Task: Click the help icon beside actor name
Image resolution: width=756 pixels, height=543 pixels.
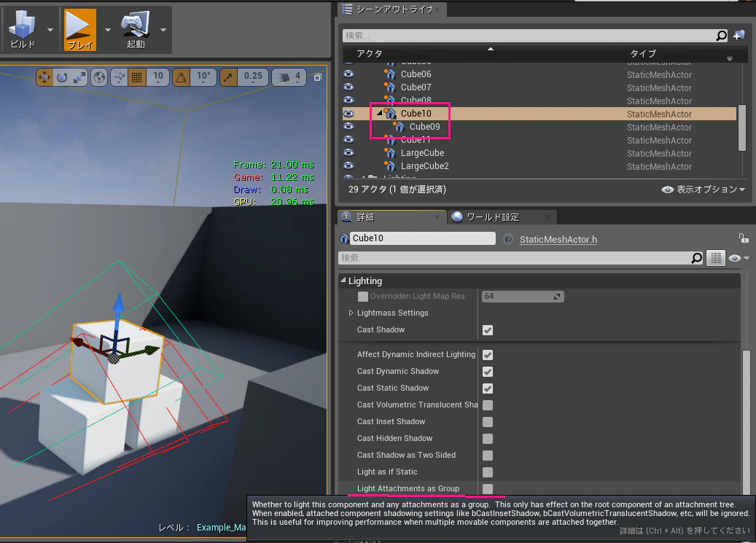Action: pos(508,239)
